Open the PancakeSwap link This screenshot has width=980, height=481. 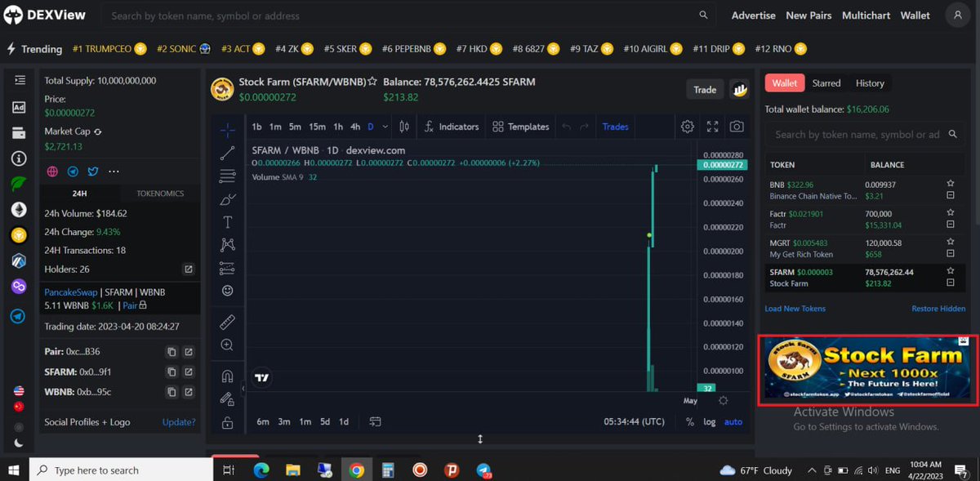71,292
